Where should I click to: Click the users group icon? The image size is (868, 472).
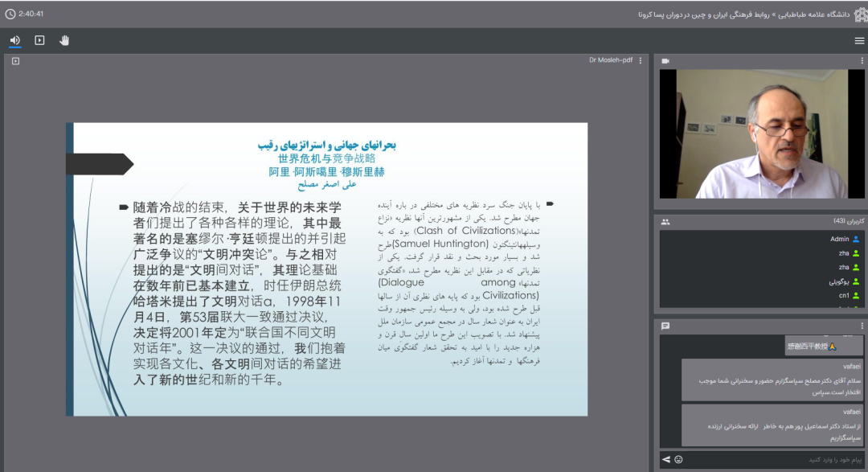tap(665, 221)
